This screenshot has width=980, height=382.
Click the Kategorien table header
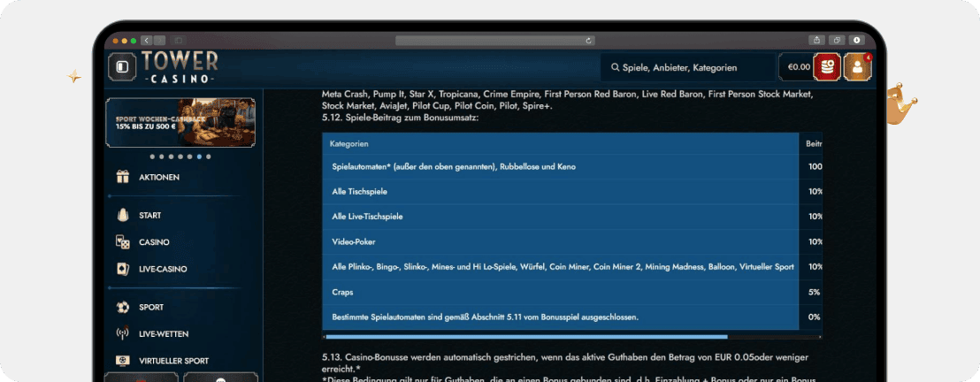(x=350, y=144)
